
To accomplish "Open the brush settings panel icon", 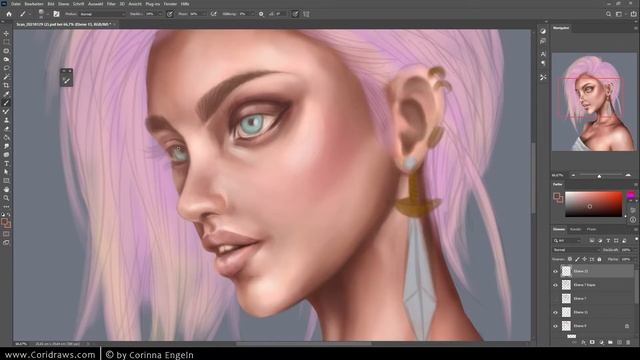I will [x=56, y=14].
